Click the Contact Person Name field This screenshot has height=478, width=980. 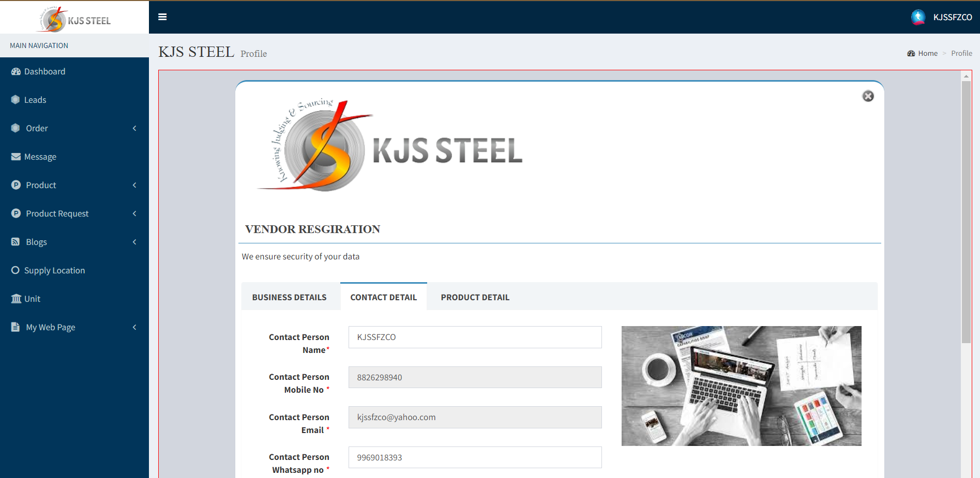[475, 337]
